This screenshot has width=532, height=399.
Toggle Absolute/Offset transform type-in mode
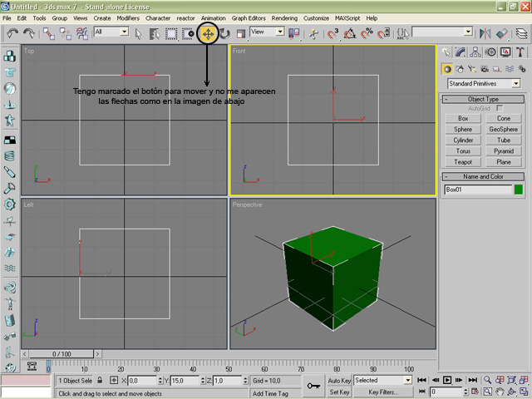tap(114, 381)
